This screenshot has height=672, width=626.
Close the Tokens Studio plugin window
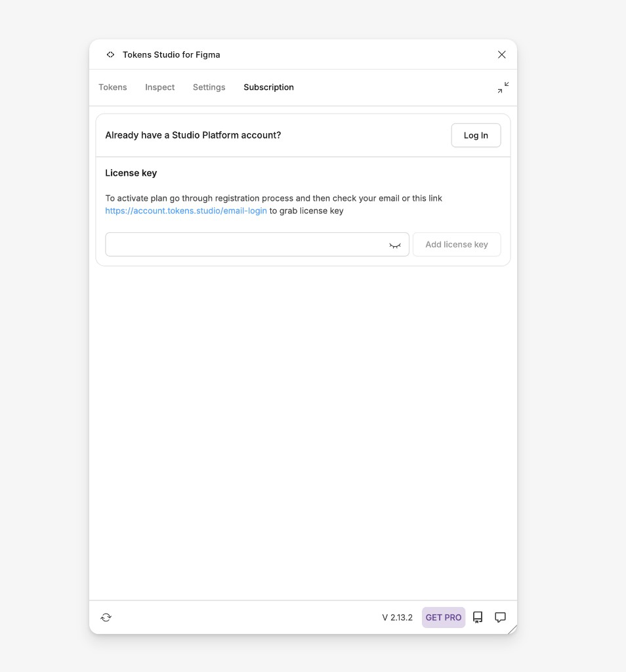(502, 54)
